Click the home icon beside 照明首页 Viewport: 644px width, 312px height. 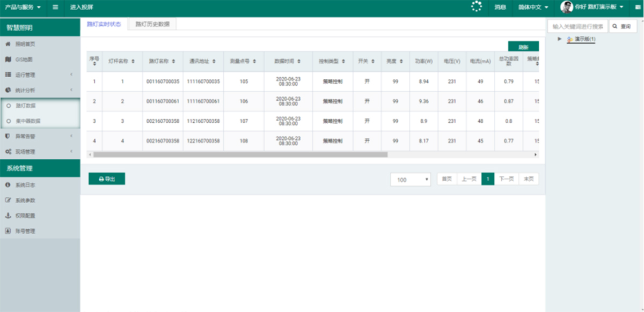coord(8,44)
